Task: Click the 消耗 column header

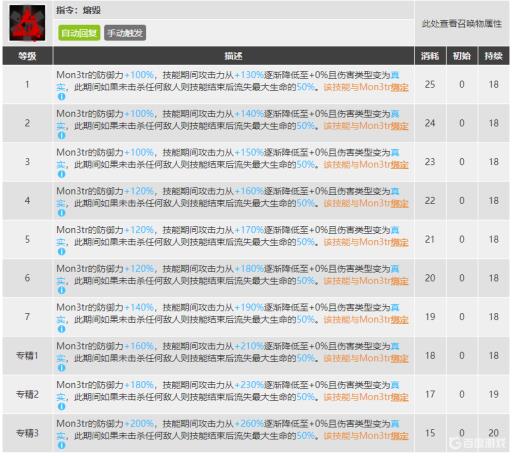Action: (x=430, y=56)
